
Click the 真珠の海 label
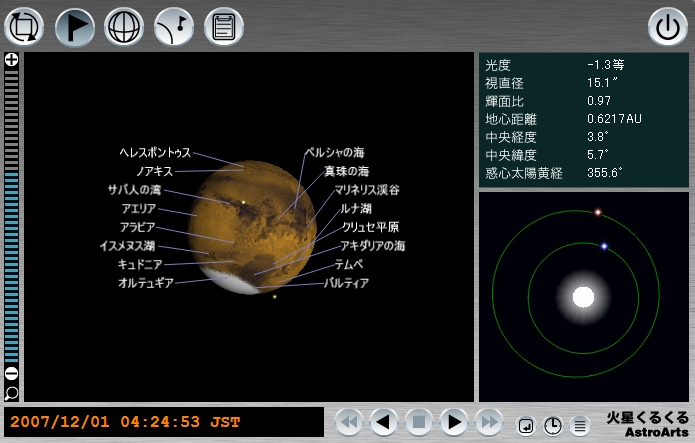pos(347,171)
